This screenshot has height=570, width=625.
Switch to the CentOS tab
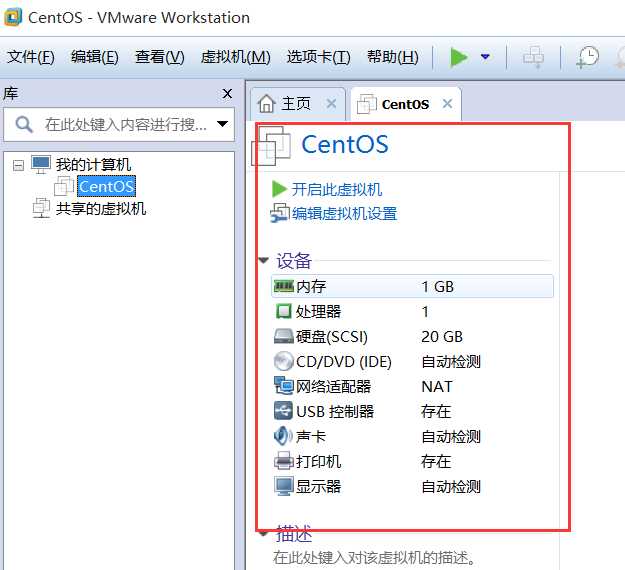405,104
